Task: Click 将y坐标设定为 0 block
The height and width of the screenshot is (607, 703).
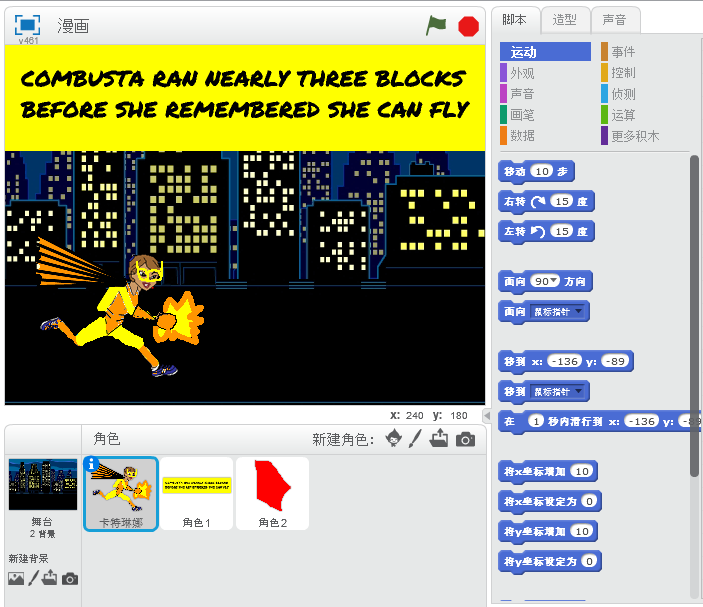Action: click(538, 562)
